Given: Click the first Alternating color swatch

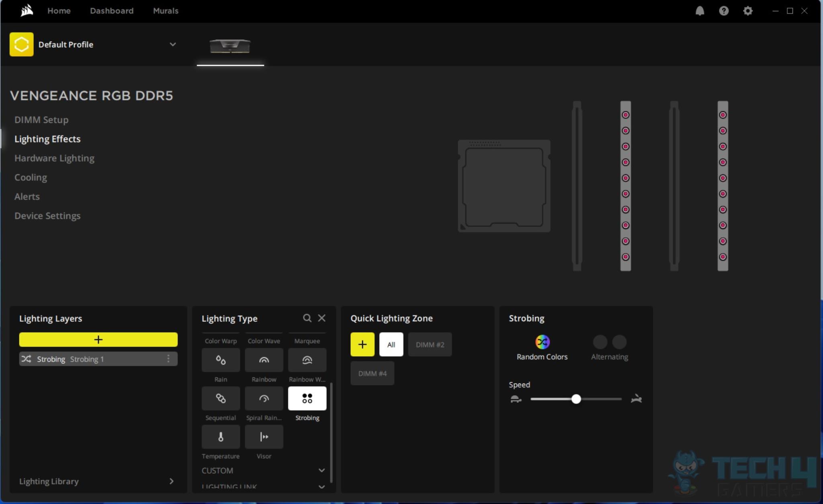Looking at the screenshot, I should (600, 342).
